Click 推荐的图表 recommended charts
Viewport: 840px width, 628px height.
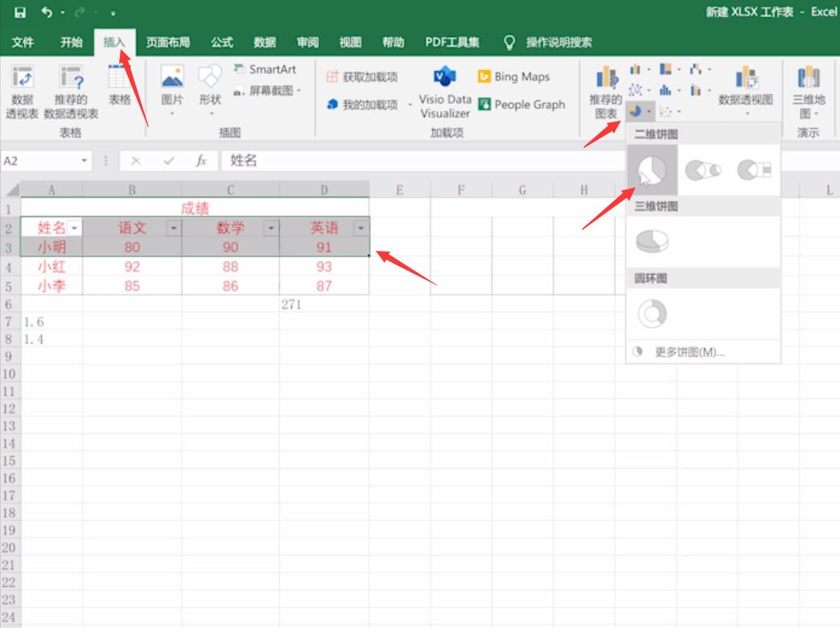click(606, 91)
